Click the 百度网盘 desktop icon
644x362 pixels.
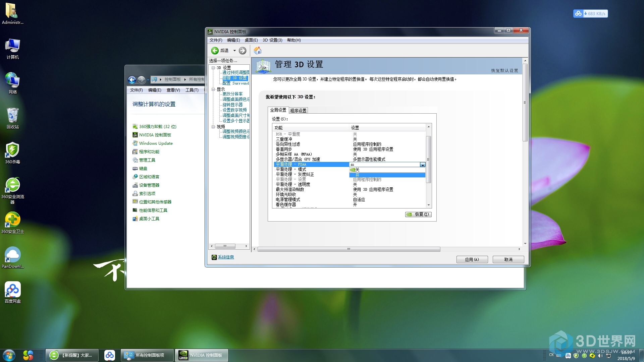pos(12,293)
